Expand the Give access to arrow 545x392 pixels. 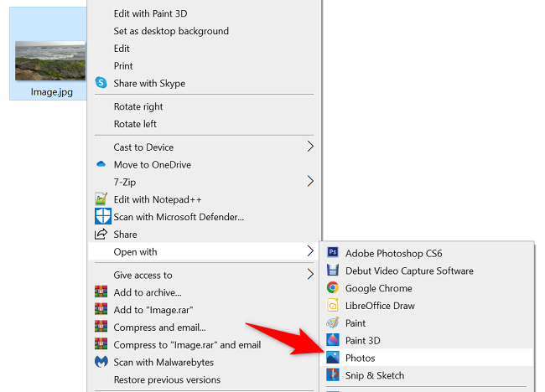click(310, 274)
